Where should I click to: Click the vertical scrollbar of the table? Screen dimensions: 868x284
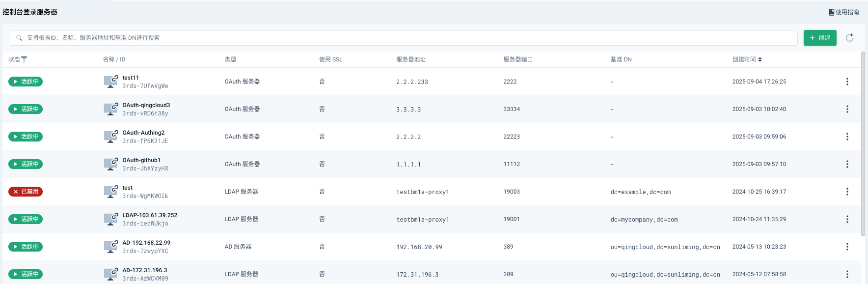[x=863, y=143]
